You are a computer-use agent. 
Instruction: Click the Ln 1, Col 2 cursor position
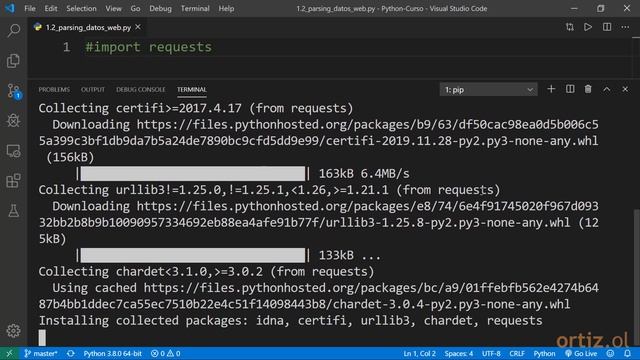tap(420, 353)
